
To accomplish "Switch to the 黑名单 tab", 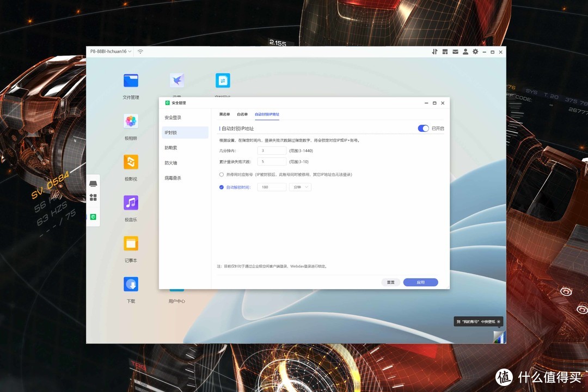I will tap(224, 114).
